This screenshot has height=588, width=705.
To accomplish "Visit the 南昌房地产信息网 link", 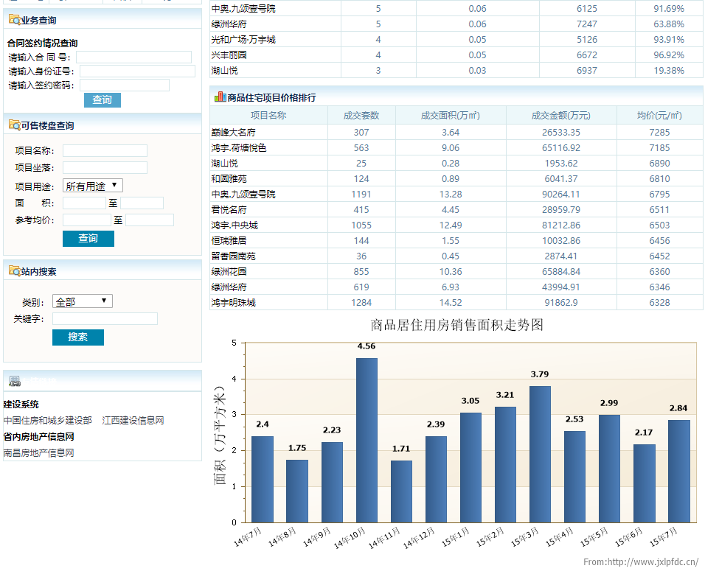I will click(x=39, y=453).
